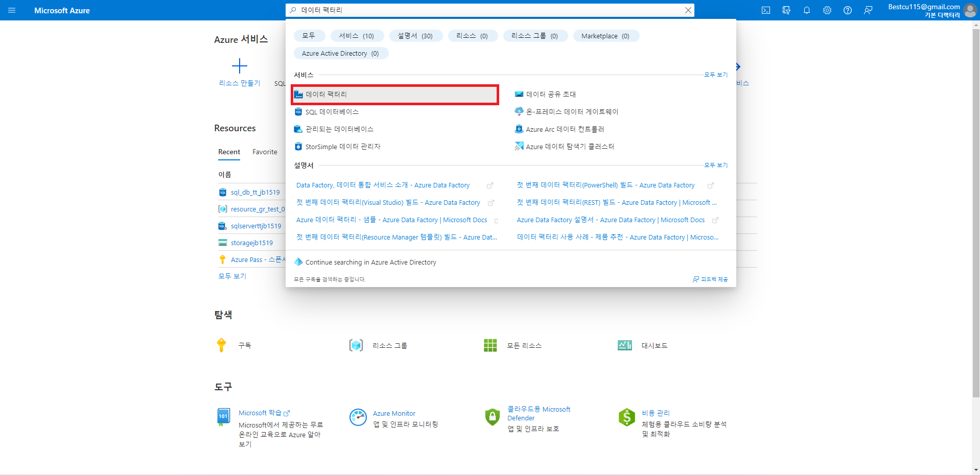980x475 pixels.
Task: Open 비용 관리 tool
Action: pos(656,413)
